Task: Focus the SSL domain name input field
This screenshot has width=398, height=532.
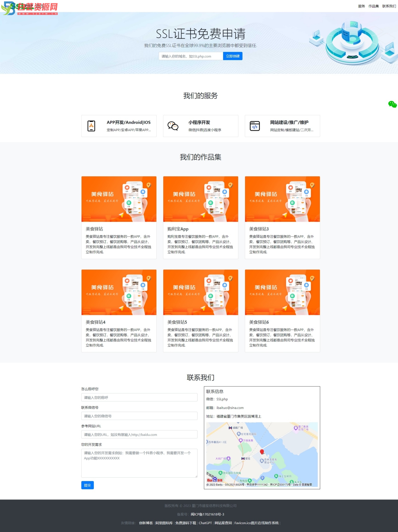Action: pos(191,56)
